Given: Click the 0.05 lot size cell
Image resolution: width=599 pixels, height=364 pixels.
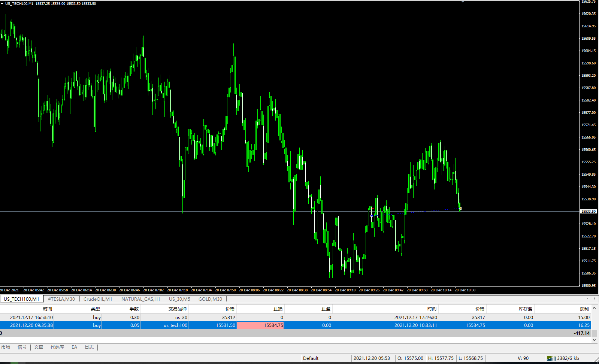Looking at the screenshot, I should (x=135, y=325).
